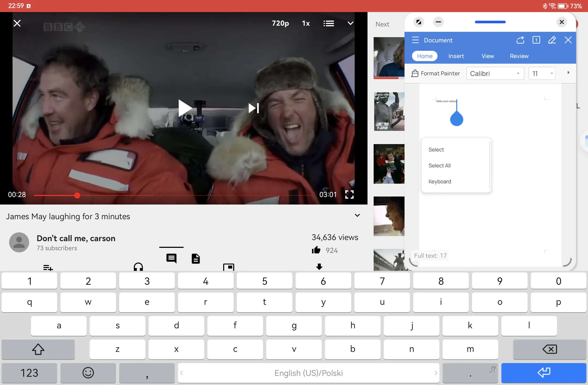
Task: Tap the blue Enter key
Action: pyautogui.click(x=544, y=373)
